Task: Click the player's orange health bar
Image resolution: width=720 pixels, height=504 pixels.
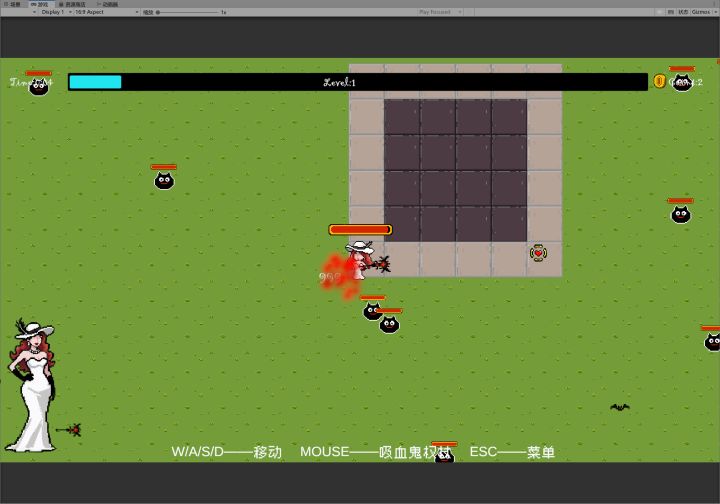Action: point(360,230)
